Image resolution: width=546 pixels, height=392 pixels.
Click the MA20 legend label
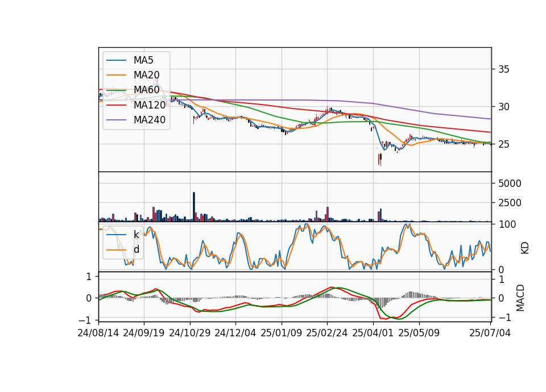click(x=146, y=75)
